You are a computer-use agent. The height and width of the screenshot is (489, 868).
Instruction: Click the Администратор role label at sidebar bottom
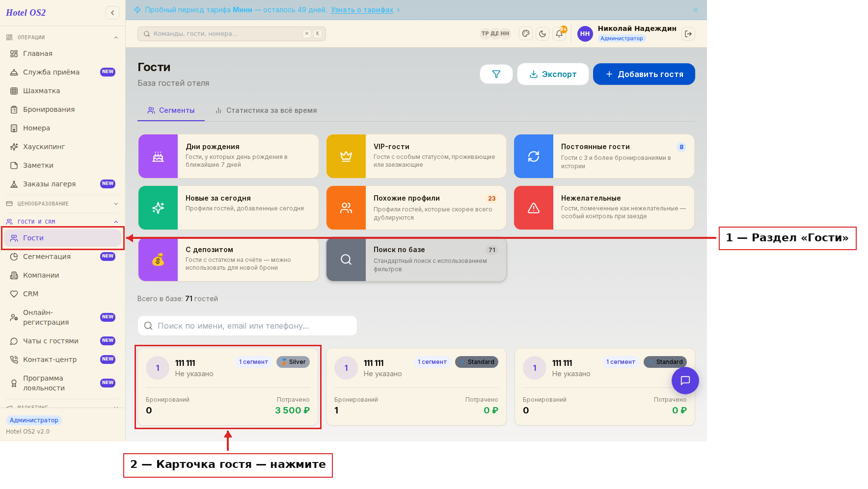(34, 420)
